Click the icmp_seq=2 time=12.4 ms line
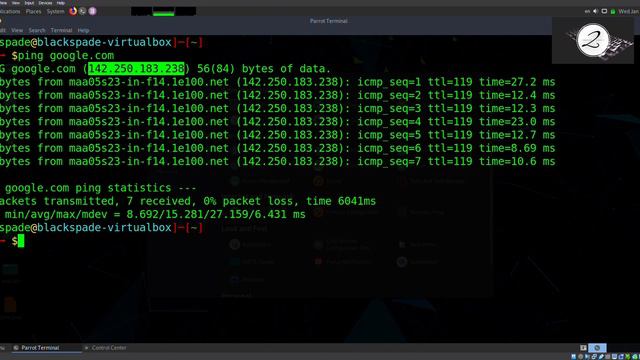This screenshot has height=360, width=640. (x=278, y=95)
